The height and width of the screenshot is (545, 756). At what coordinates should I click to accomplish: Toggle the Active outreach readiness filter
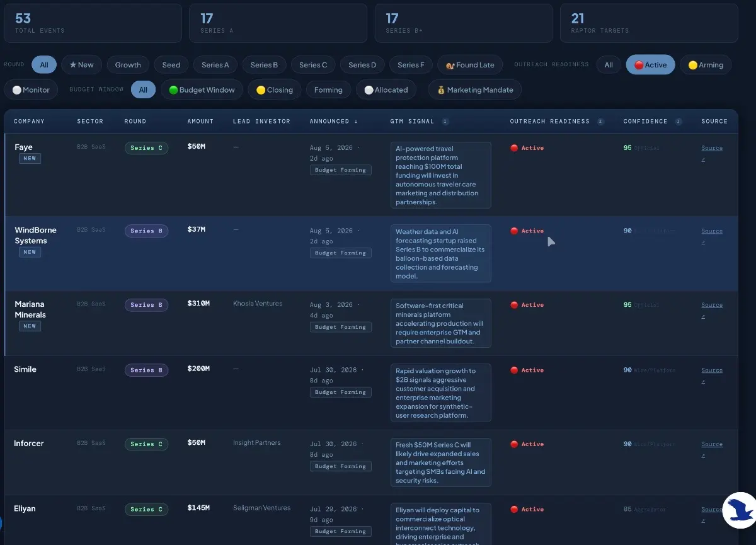click(x=651, y=65)
